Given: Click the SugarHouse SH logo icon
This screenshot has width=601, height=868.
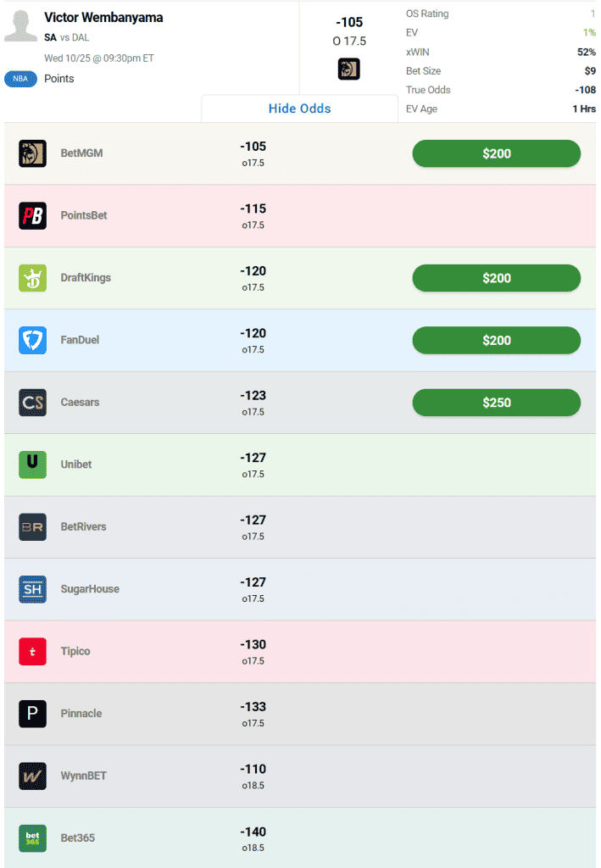Looking at the screenshot, I should click(x=32, y=589).
